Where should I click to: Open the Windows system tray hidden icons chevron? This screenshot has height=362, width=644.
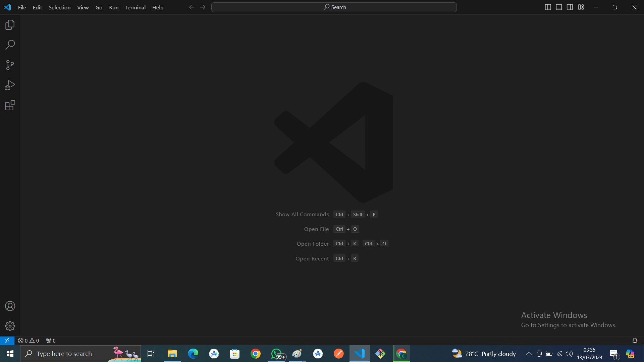529,354
